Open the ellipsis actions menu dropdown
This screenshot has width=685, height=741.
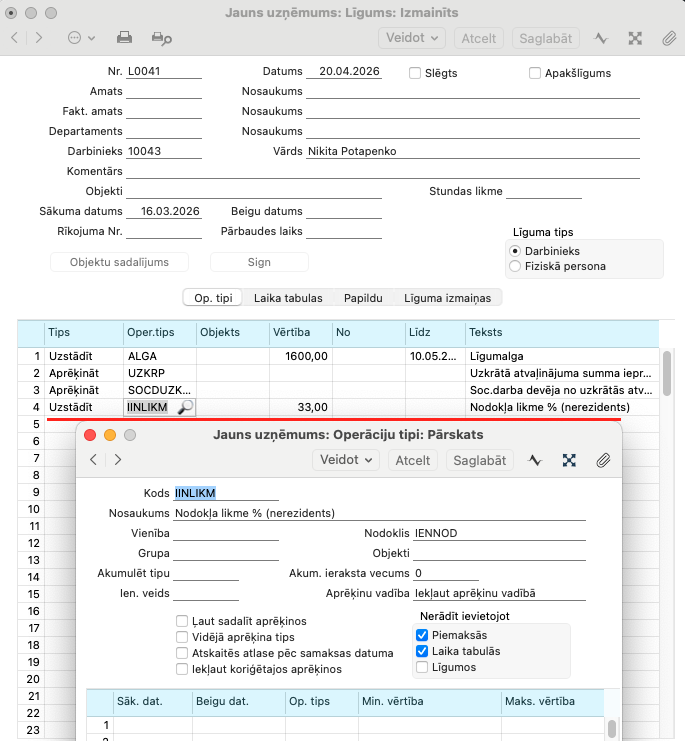[x=81, y=38]
